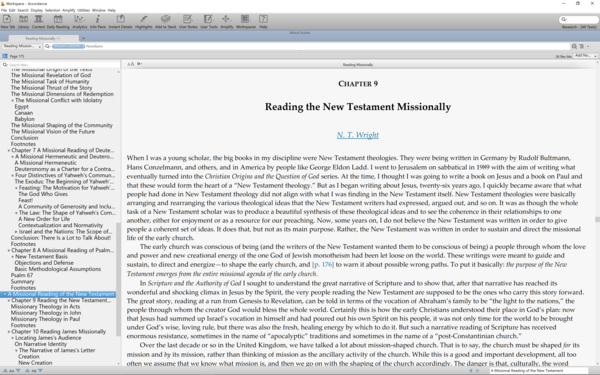600x375 pixels.
Task: Open User Notes from toolbar
Action: point(188,21)
